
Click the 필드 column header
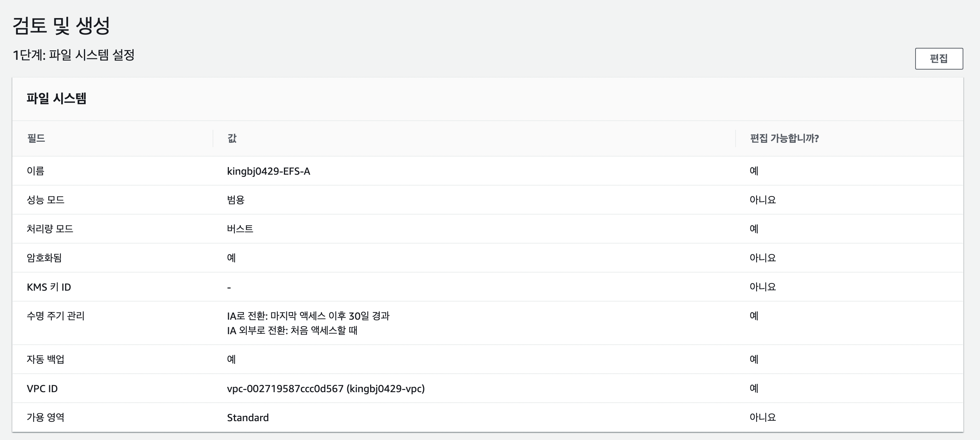pos(36,138)
